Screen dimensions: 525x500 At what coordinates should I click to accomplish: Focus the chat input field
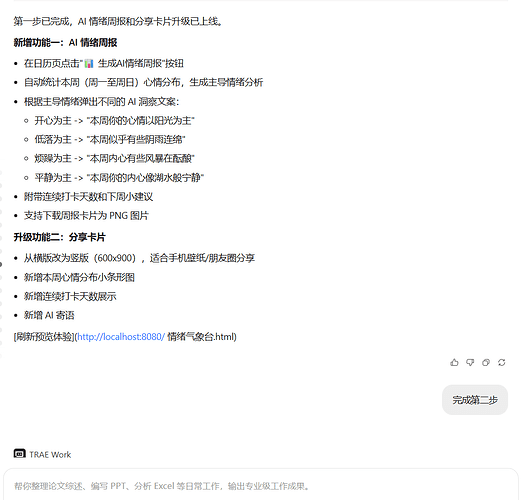261,486
